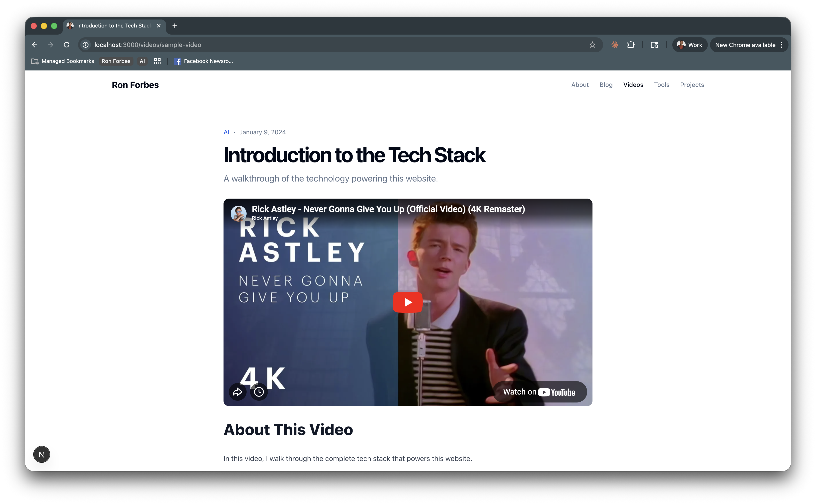Click the Watch Later clock on the video
The height and width of the screenshot is (504, 816).
click(259, 392)
